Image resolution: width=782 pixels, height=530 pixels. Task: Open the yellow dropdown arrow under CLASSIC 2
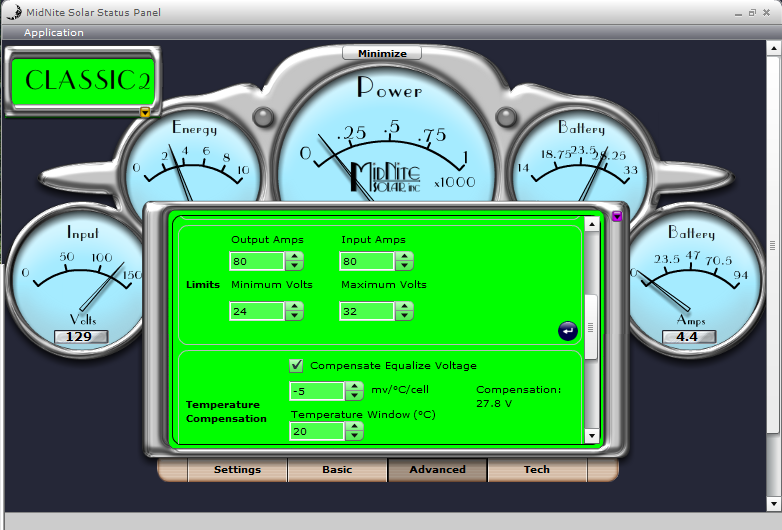[145, 112]
